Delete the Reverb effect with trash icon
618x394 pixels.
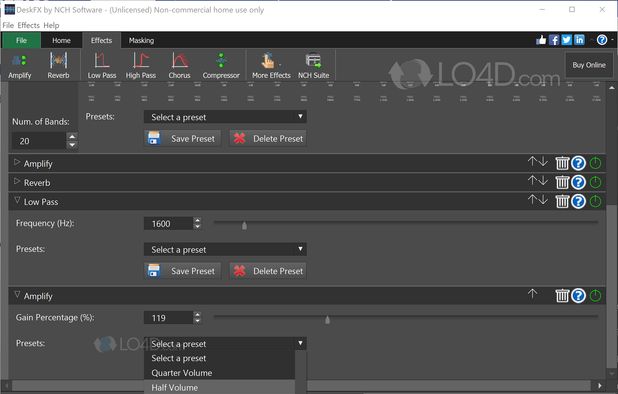coord(562,182)
